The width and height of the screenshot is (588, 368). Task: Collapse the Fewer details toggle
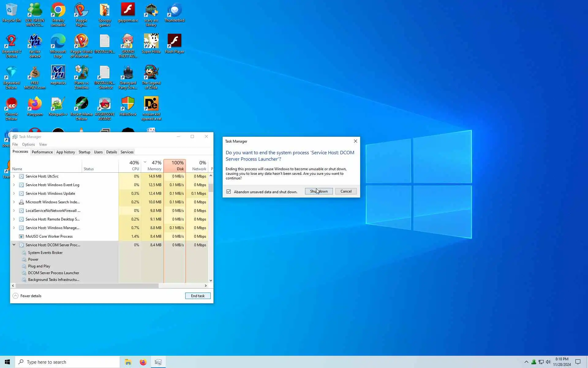(x=16, y=296)
